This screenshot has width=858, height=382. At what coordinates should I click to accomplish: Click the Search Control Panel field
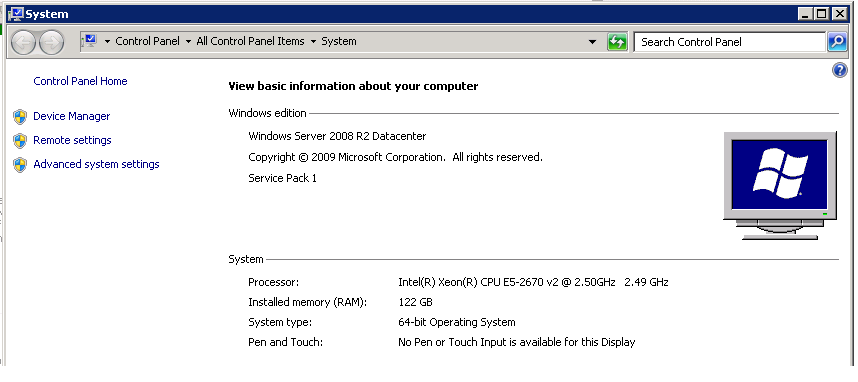click(729, 42)
